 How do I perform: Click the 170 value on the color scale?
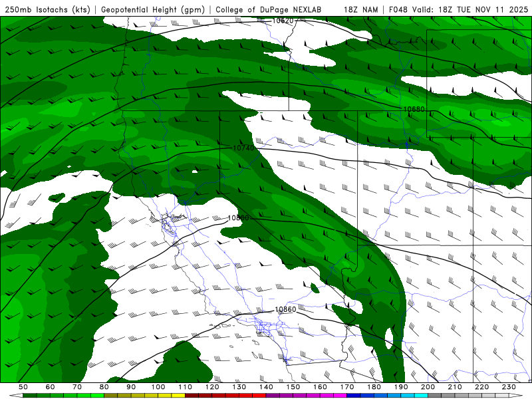(x=347, y=387)
